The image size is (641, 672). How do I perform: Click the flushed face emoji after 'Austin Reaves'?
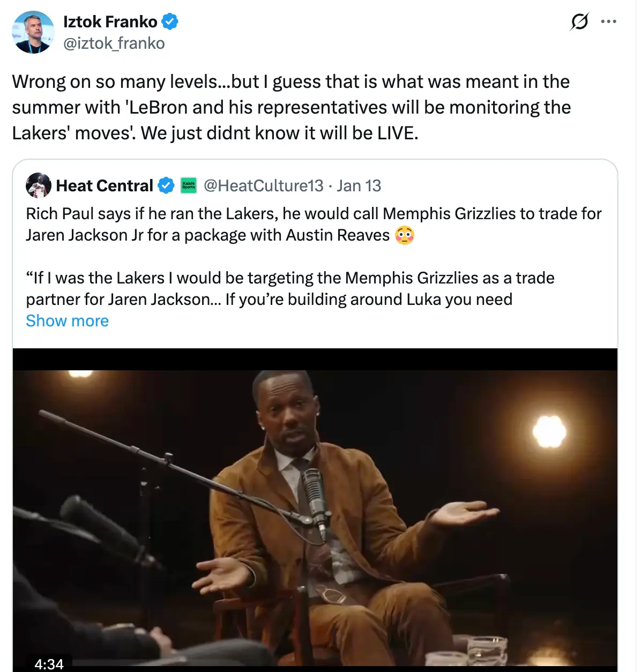click(x=405, y=236)
